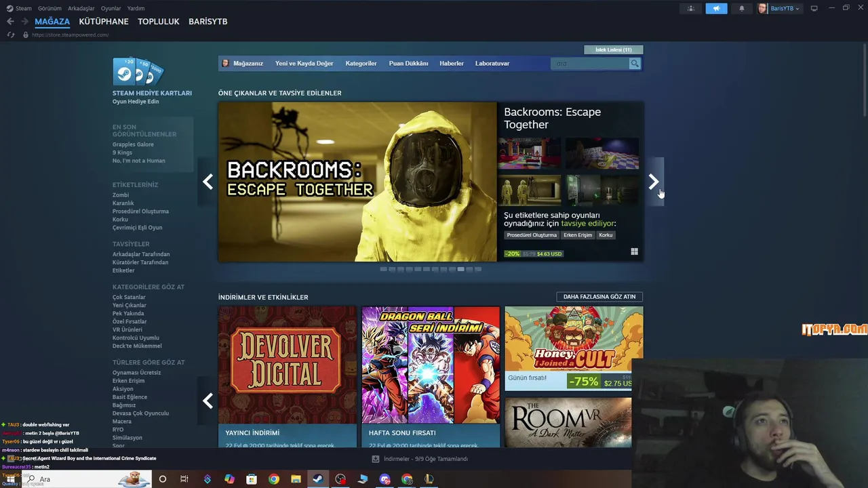Open the blue announcements megaphone button
The width and height of the screenshot is (868, 488).
(716, 8)
